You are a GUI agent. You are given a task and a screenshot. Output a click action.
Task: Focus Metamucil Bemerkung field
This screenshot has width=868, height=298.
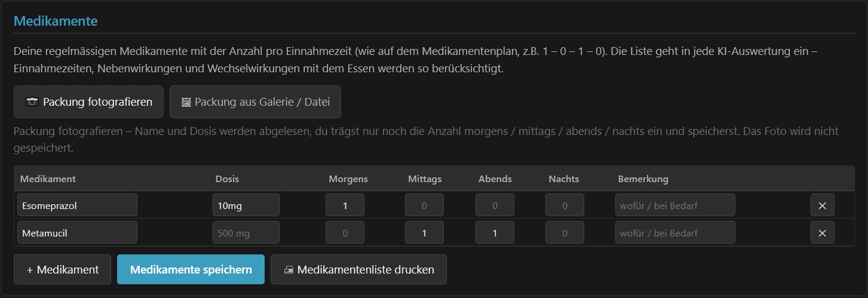click(x=675, y=233)
